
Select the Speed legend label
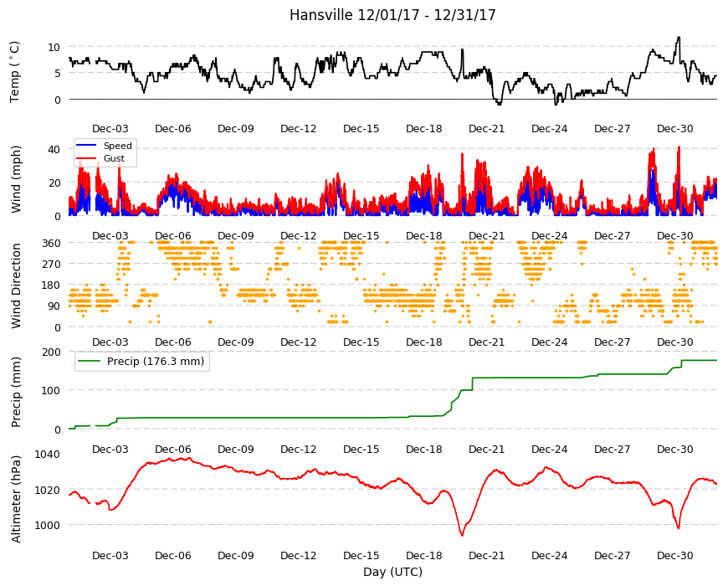point(117,146)
